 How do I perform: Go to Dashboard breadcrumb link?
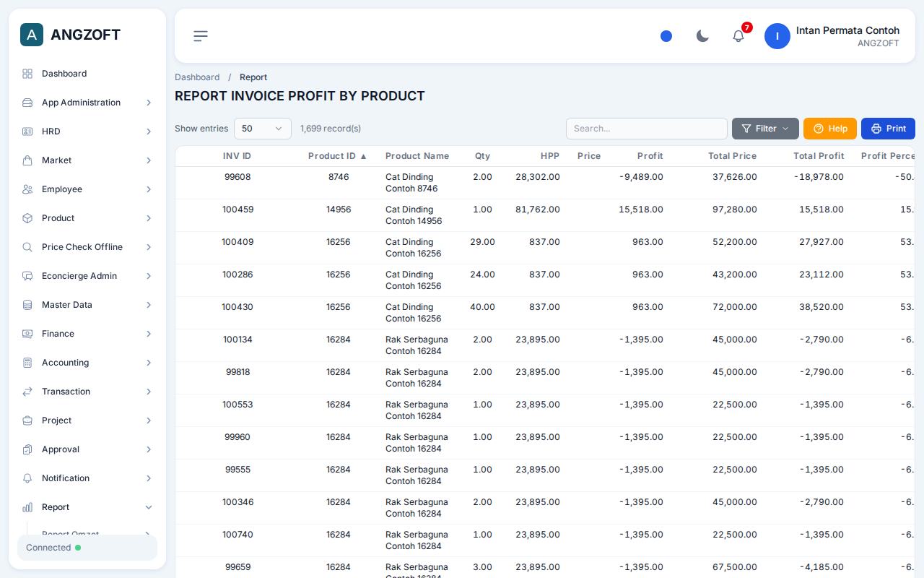point(197,77)
